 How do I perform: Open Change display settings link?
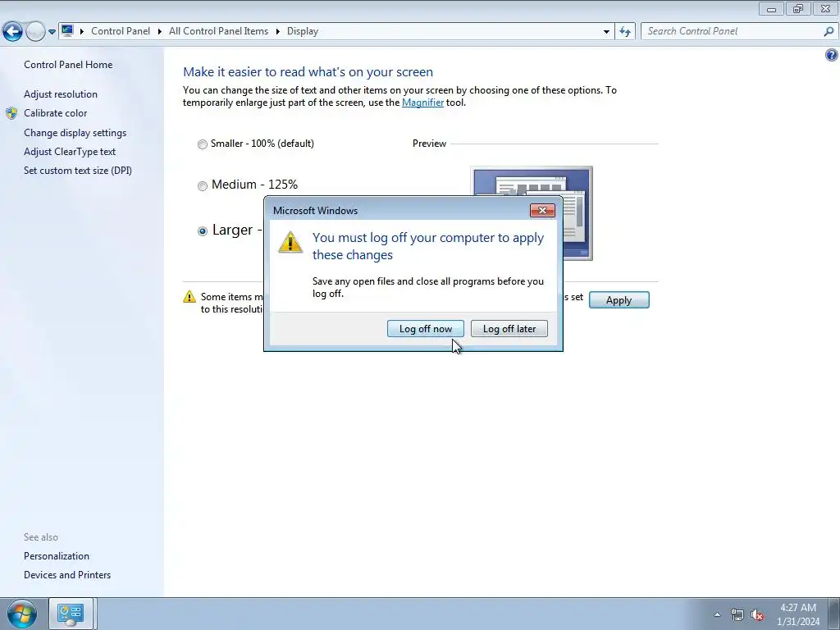tap(75, 133)
